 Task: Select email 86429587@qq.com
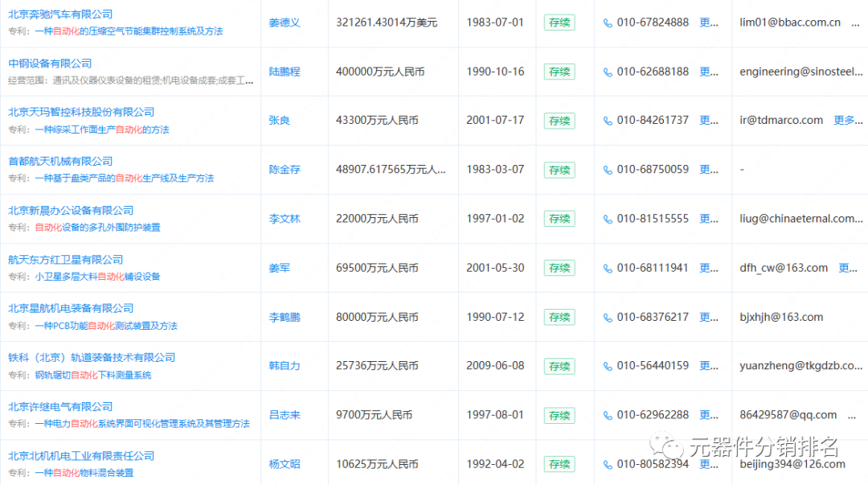[x=788, y=415]
